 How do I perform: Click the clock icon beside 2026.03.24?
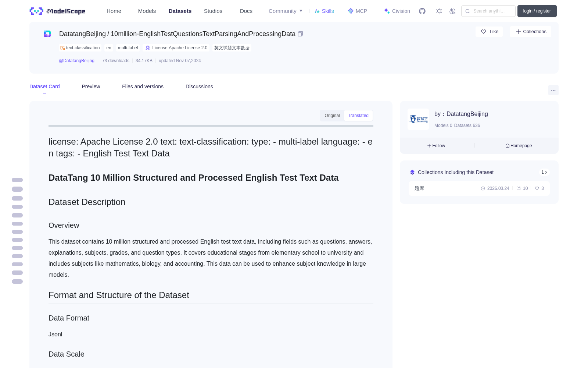tap(483, 188)
